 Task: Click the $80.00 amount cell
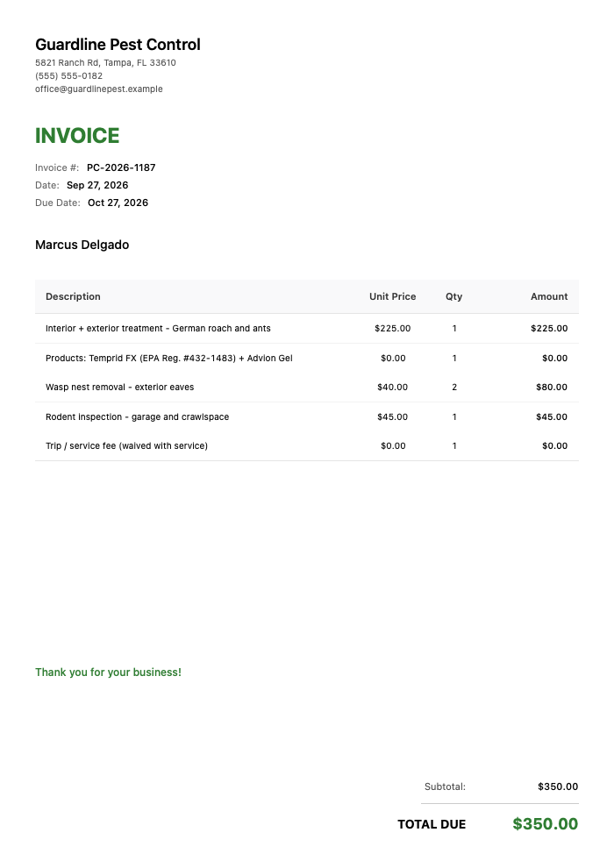tap(552, 387)
